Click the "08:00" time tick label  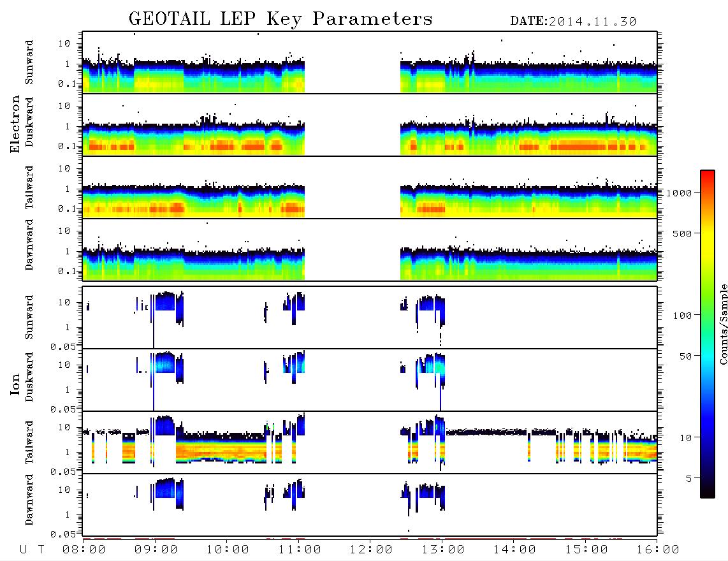84,550
